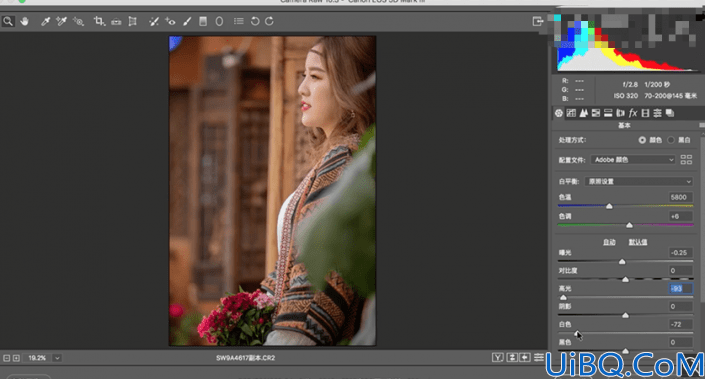Image resolution: width=705 pixels, height=379 pixels.
Task: Toggle the Y before/after preview button
Action: (497, 357)
